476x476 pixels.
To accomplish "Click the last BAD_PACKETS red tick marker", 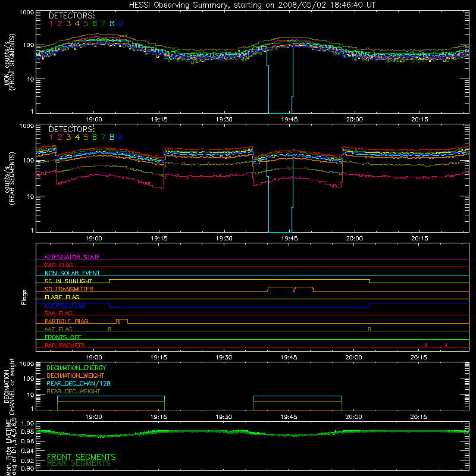I will tap(446, 345).
